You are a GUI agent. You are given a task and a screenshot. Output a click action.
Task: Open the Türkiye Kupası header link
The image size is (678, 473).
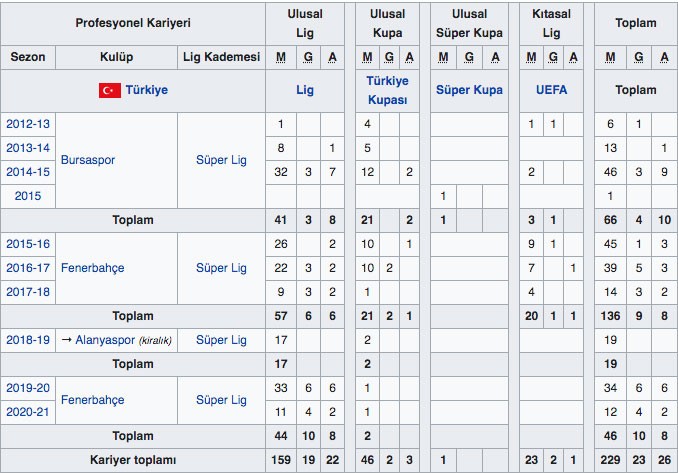(385, 91)
